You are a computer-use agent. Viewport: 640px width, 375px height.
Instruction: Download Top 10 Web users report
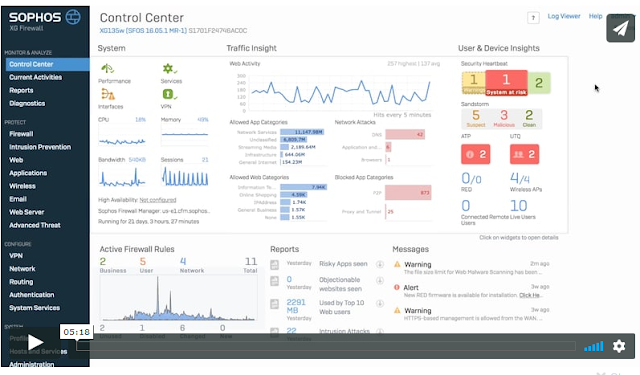click(x=380, y=303)
